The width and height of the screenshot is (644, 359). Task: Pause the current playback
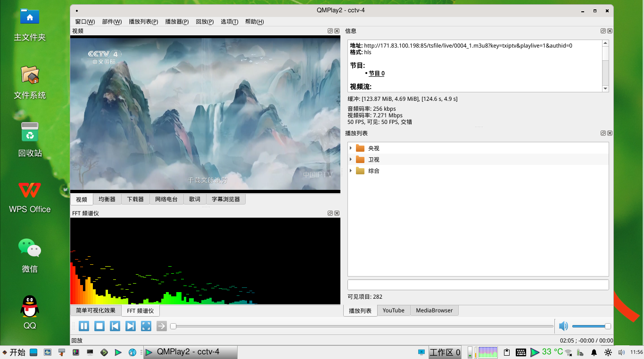point(83,326)
